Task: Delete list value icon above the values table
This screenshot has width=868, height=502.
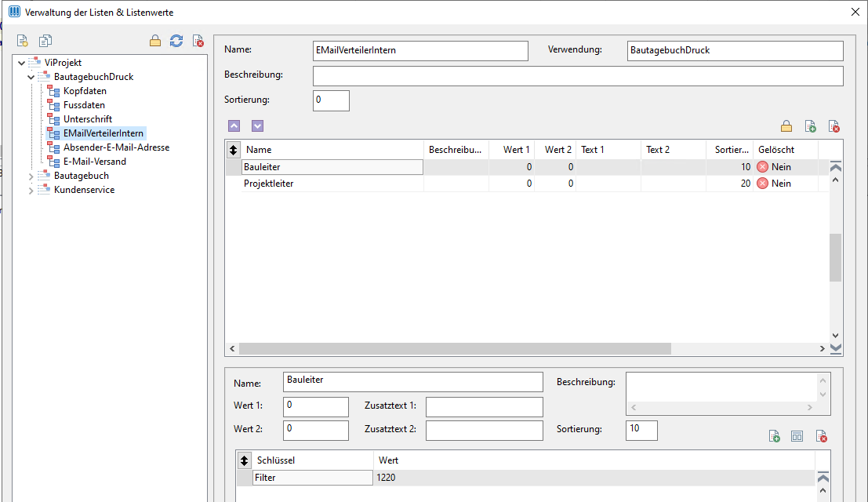Action: tap(833, 126)
